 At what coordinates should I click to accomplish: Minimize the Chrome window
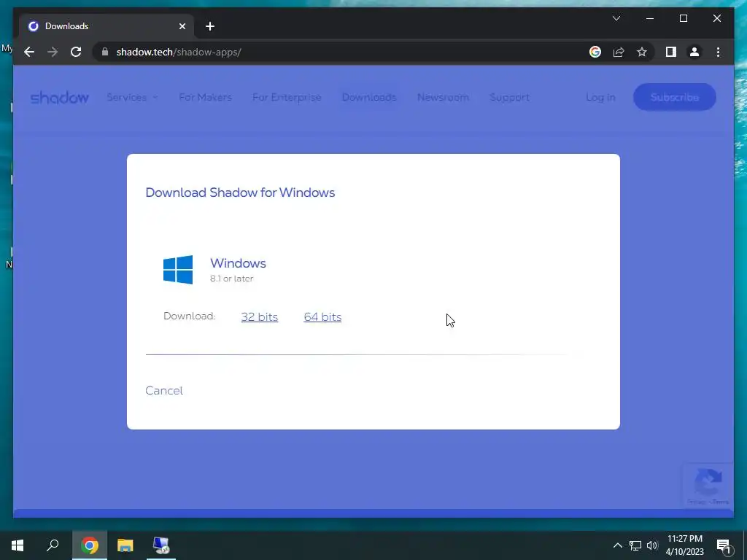(650, 18)
